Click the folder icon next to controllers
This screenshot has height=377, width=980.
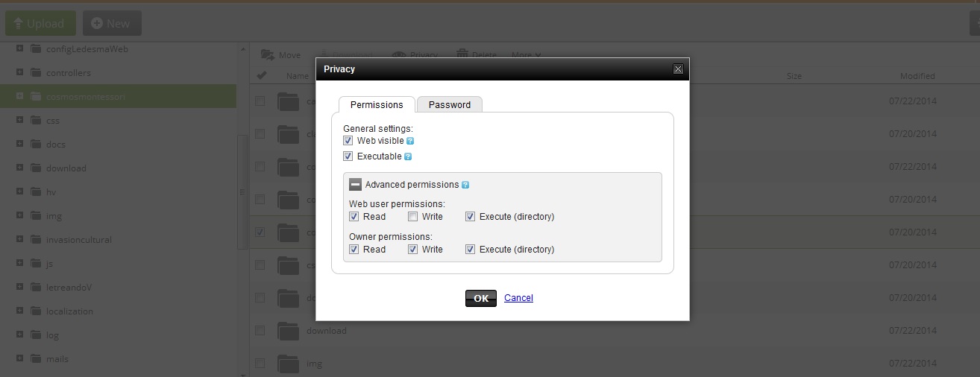coord(36,73)
